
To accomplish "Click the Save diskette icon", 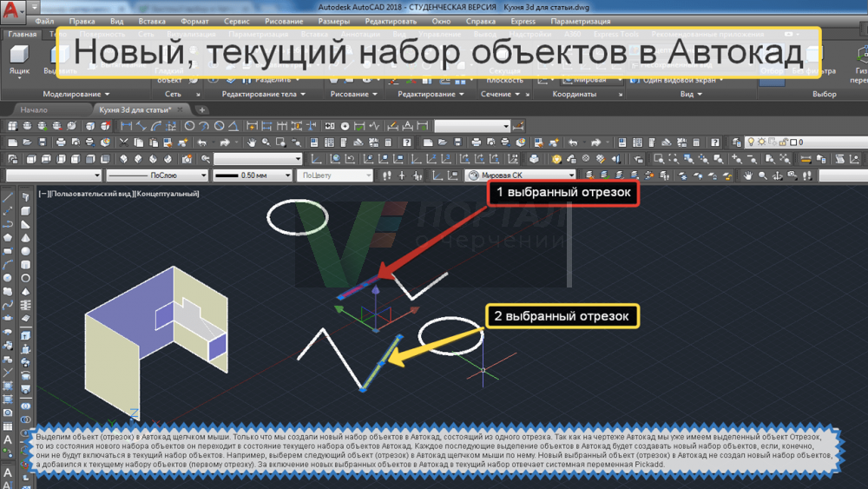I will (x=41, y=142).
